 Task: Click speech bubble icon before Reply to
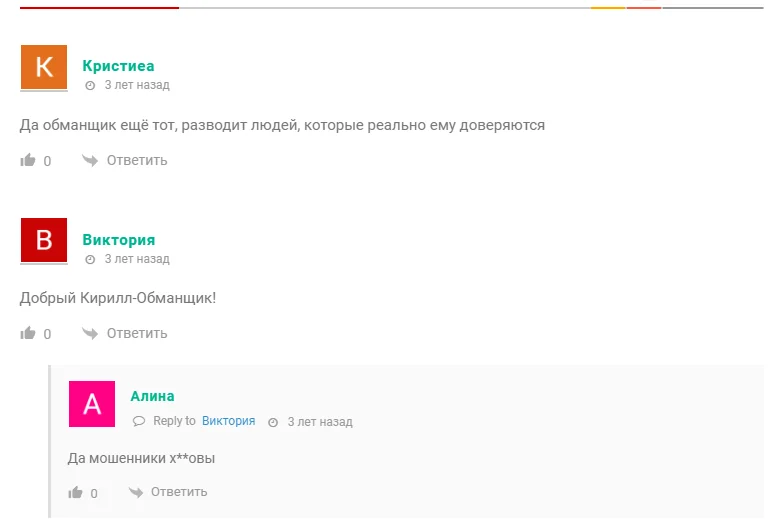(x=139, y=421)
